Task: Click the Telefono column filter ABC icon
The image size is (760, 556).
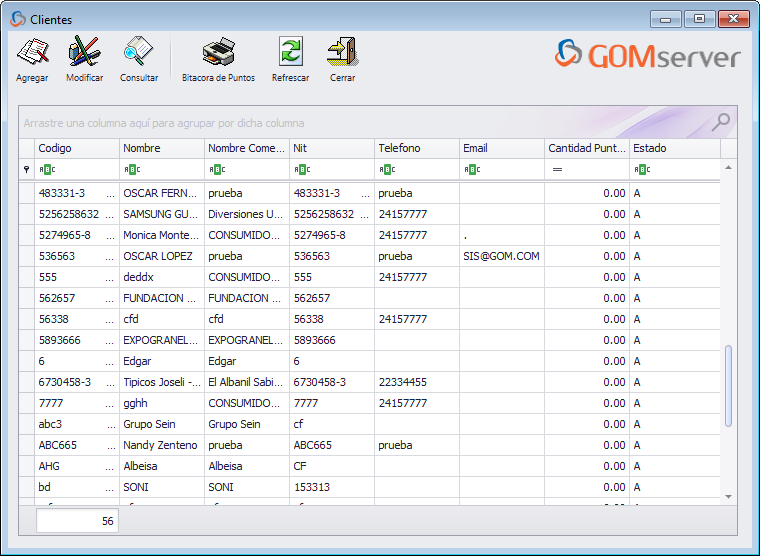Action: coord(387,169)
